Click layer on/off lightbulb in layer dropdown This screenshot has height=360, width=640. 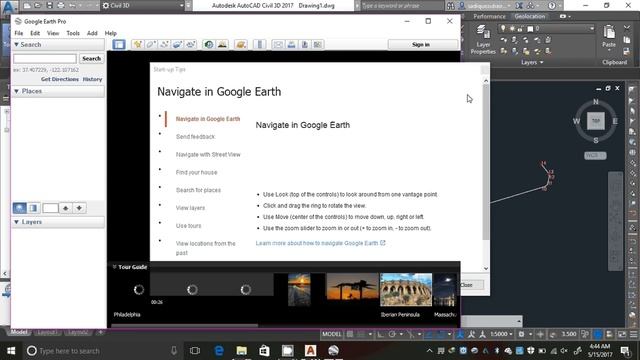point(503,29)
